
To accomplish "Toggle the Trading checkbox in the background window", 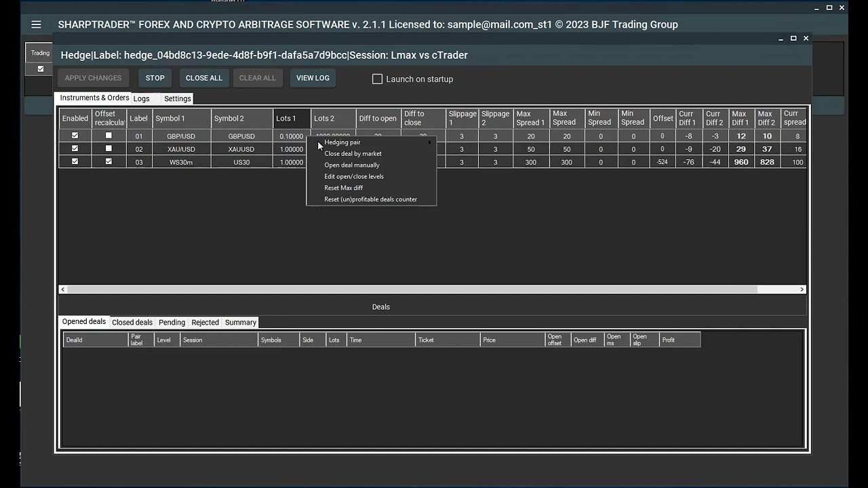I will click(41, 68).
